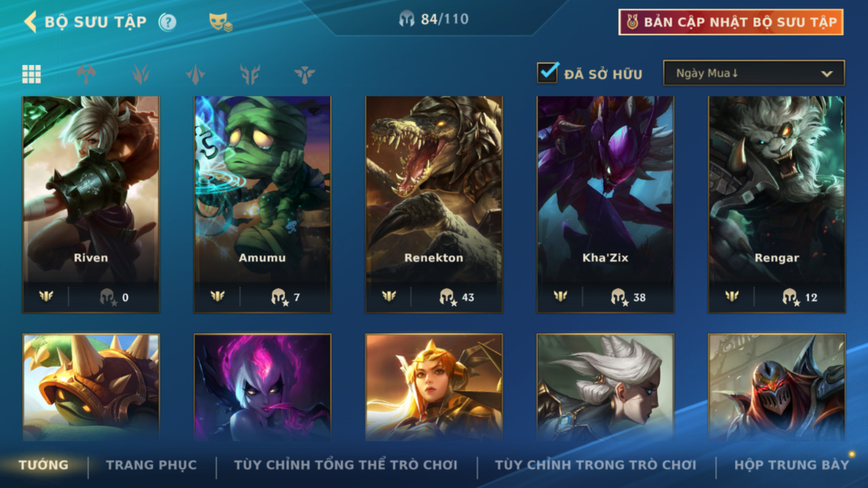Viewport: 868px width, 488px height.
Task: Open the Kha'Zix champion card
Action: coord(605,205)
